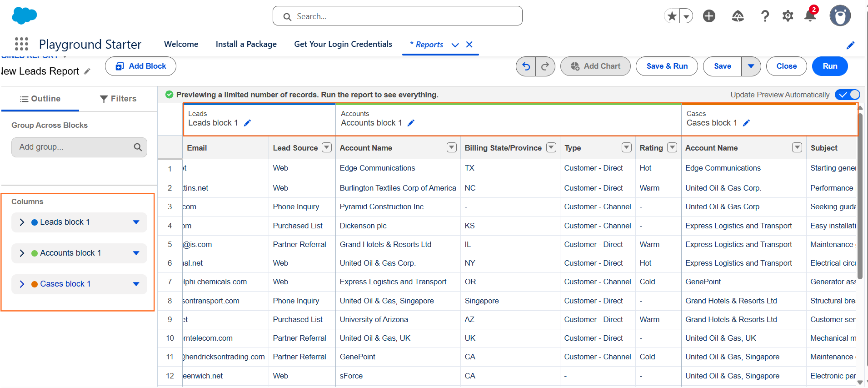Close the Reports tab with X

[x=469, y=45]
